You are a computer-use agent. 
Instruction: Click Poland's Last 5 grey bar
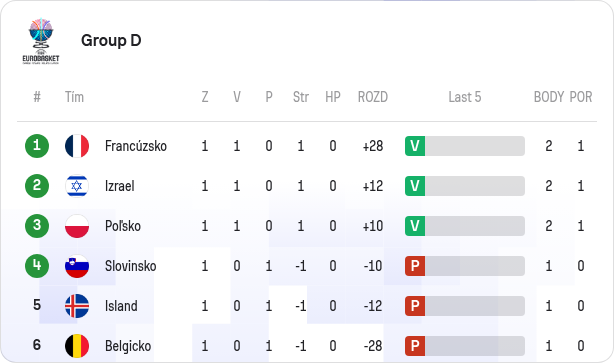coord(475,226)
